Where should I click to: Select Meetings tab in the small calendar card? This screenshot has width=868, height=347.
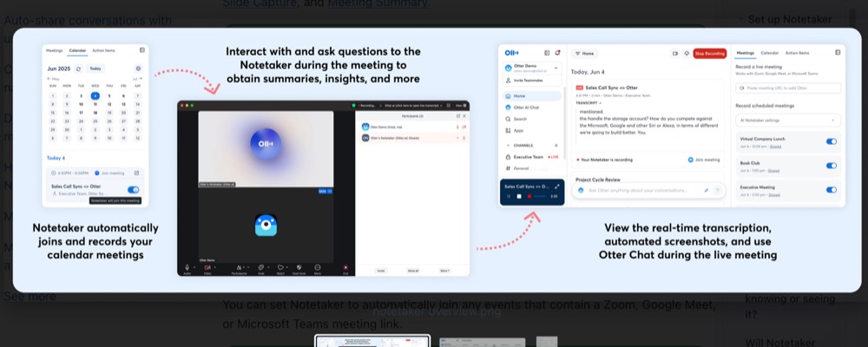54,50
